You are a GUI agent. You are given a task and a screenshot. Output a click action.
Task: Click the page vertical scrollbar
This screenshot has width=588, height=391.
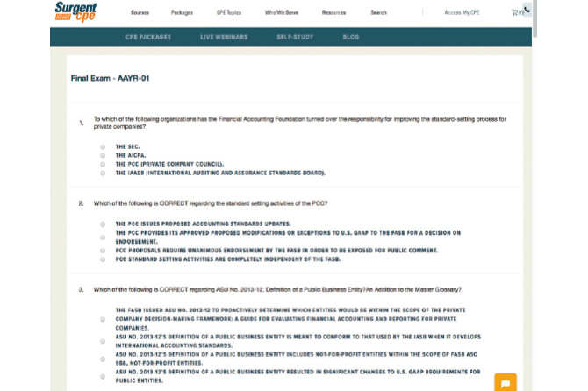coord(534,18)
